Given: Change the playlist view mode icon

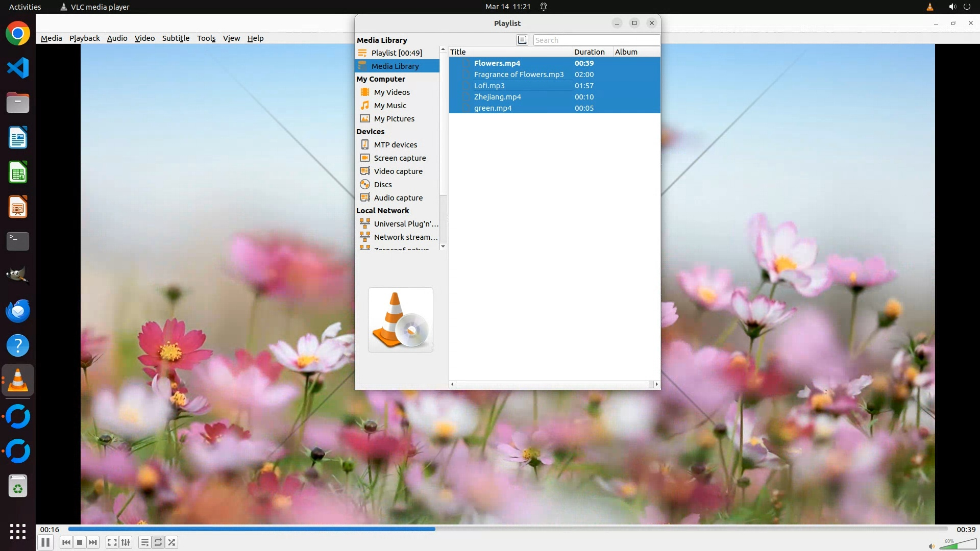Looking at the screenshot, I should [522, 40].
